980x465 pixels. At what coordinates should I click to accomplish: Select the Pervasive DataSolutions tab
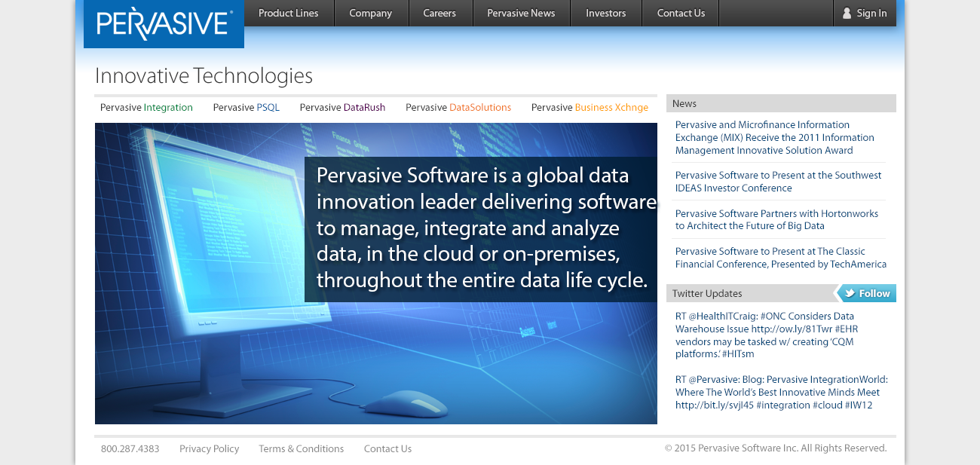[x=458, y=108]
